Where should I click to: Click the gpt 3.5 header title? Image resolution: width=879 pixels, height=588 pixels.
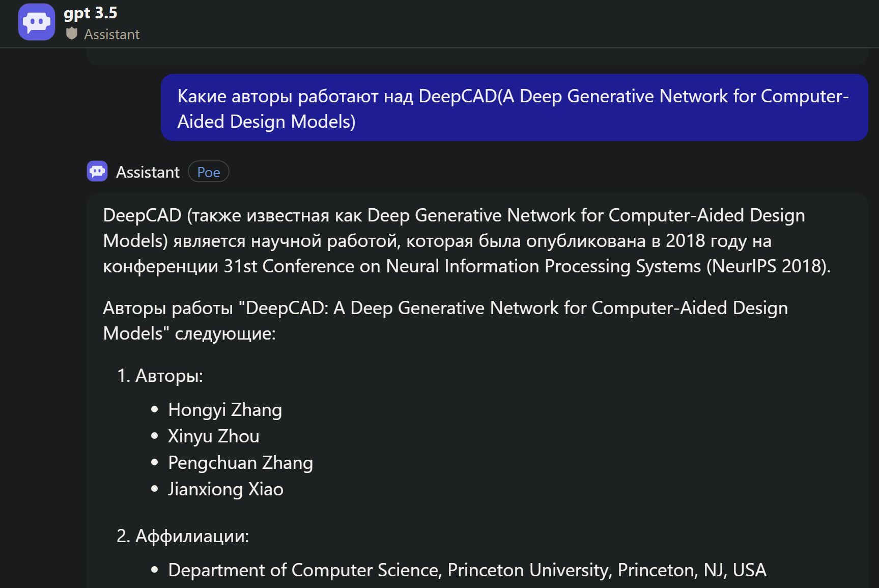pos(91,13)
